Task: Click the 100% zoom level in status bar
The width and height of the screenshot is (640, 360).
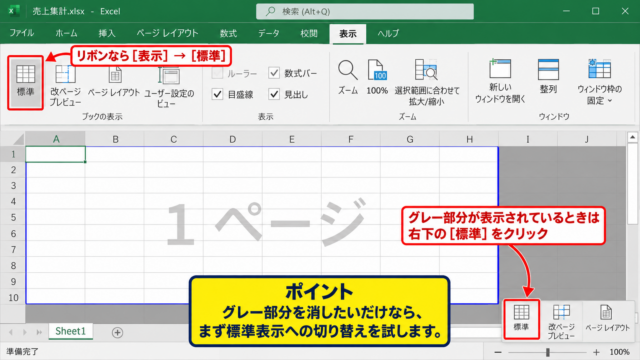Action: (x=620, y=352)
